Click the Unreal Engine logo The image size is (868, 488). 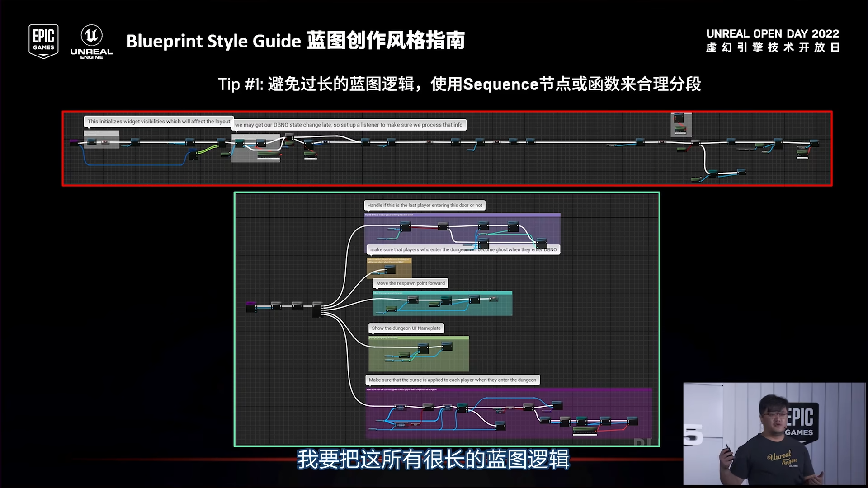click(91, 42)
